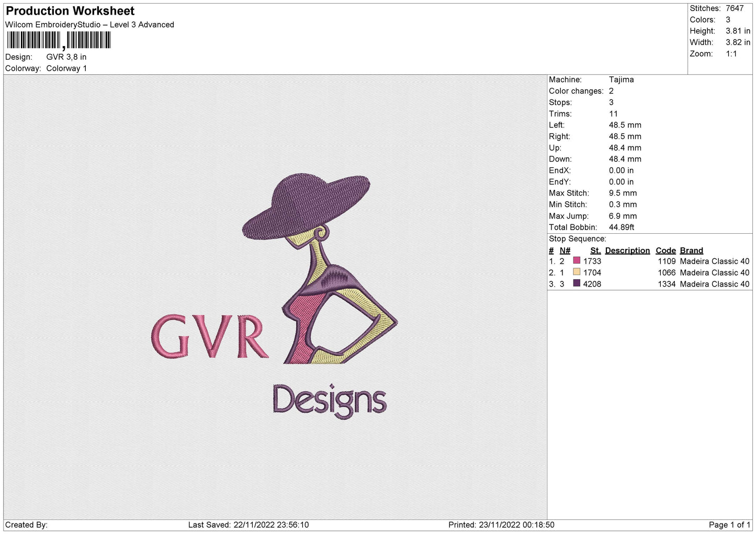The width and height of the screenshot is (756, 534).
Task: Click the EndY value 0.00 in
Action: tap(621, 182)
